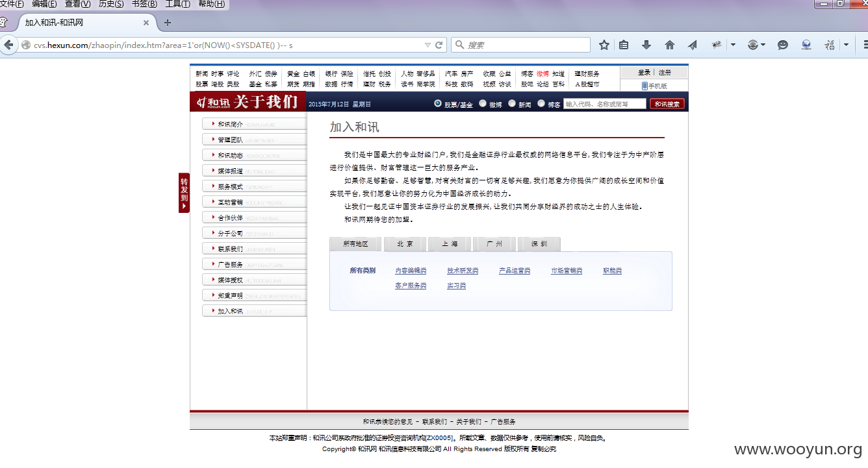This screenshot has height=468, width=868.
Task: Open the 文件(F) menu
Action: (12, 4)
